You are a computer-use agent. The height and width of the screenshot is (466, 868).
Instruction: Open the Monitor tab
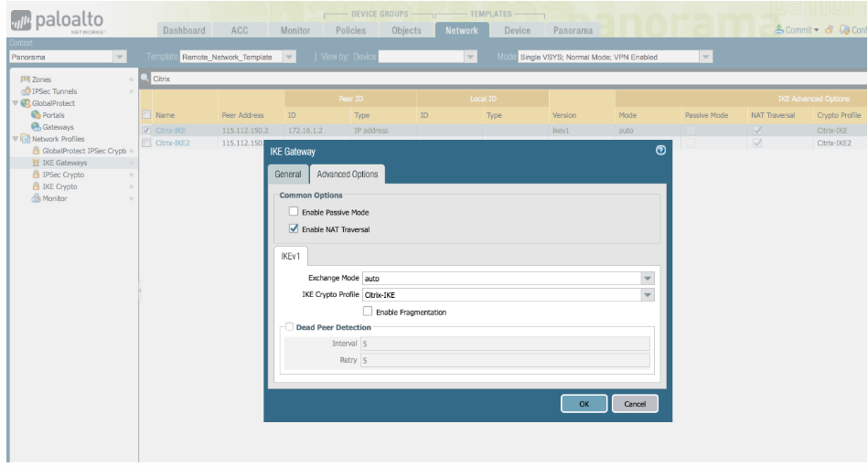point(295,30)
